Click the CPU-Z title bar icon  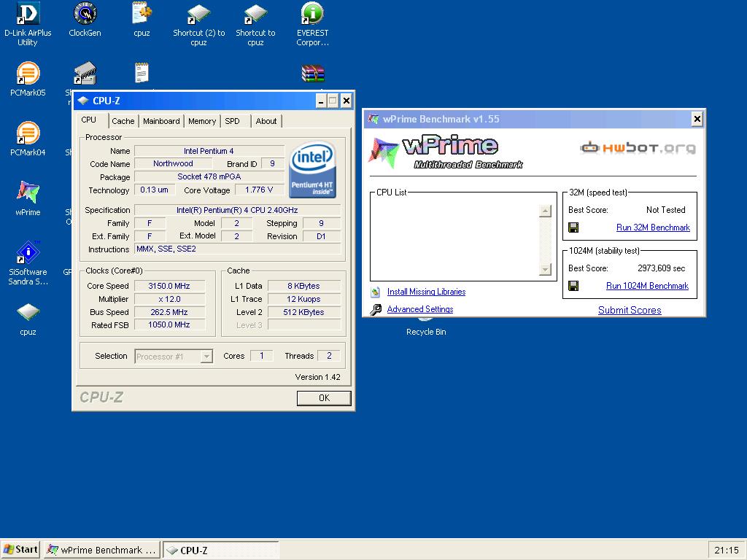click(83, 101)
